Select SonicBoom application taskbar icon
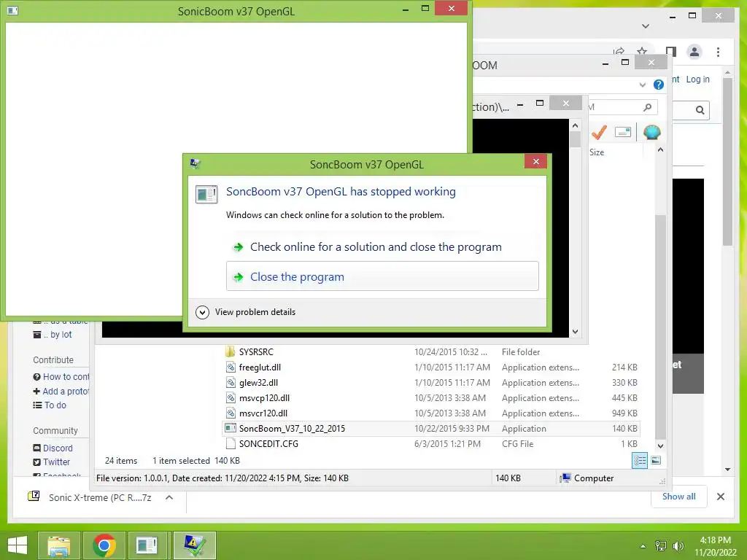This screenshot has width=747, height=560. coord(147,545)
